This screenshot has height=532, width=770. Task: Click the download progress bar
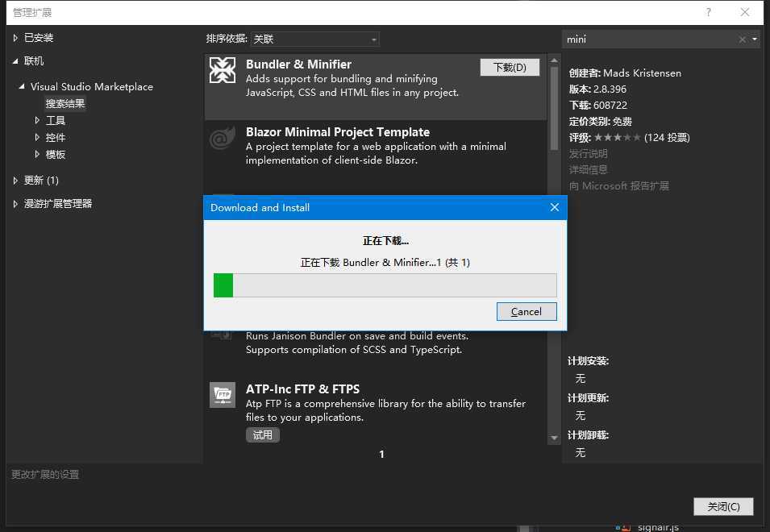(x=385, y=285)
